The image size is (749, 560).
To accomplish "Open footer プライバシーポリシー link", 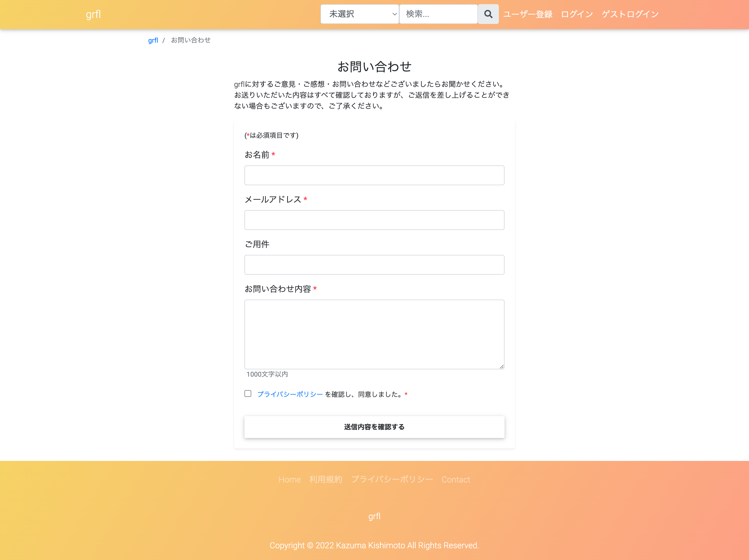I will 392,479.
